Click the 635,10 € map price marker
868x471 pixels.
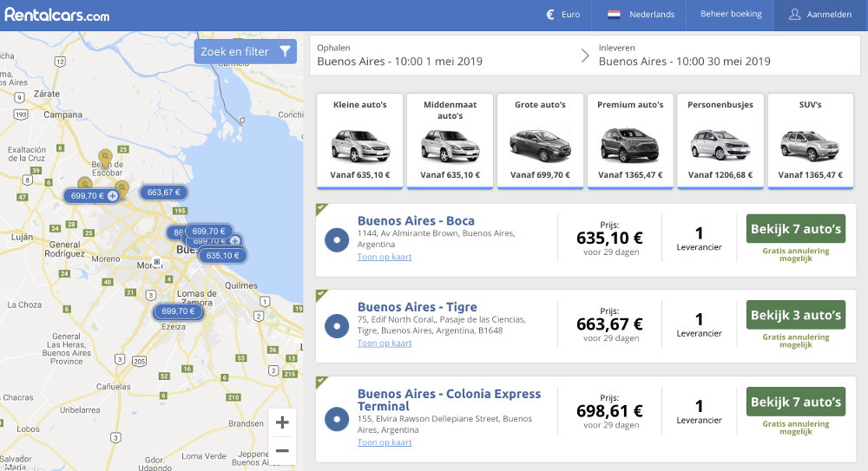pos(222,256)
